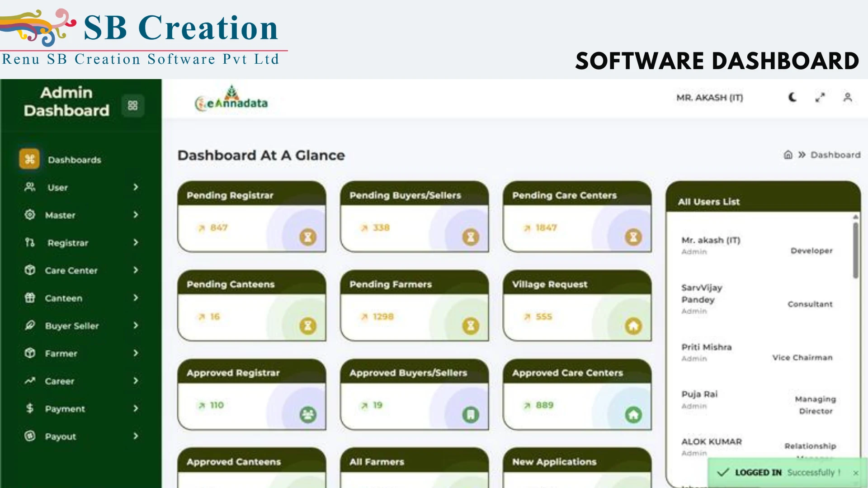This screenshot has width=868, height=488.
Task: Click the Dashboard breadcrumb link
Action: click(835, 155)
